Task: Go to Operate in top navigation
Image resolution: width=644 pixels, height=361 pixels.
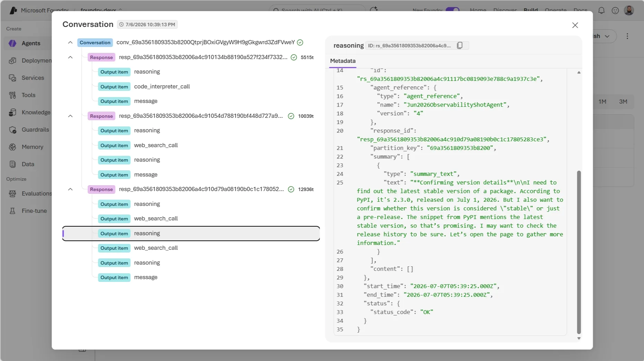Action: point(555,10)
